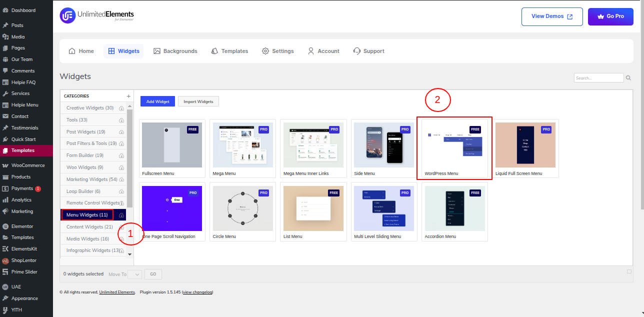The image size is (644, 317).
Task: Follow the Unlimited Elements footer link
Action: 117,292
